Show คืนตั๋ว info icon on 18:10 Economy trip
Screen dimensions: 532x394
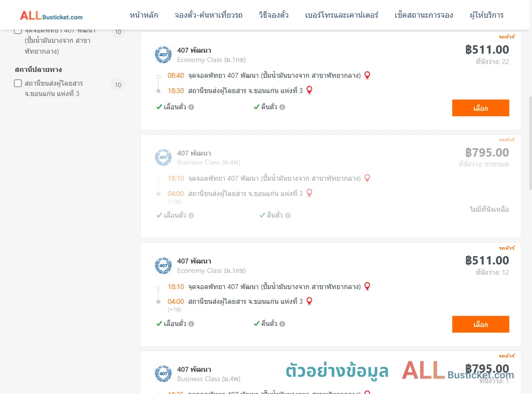282,324
